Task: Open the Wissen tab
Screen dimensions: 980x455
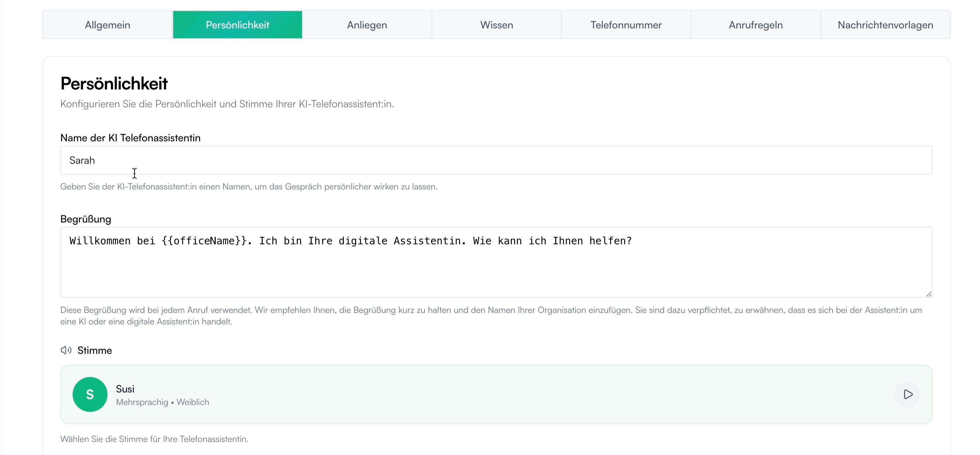Action: (497, 25)
